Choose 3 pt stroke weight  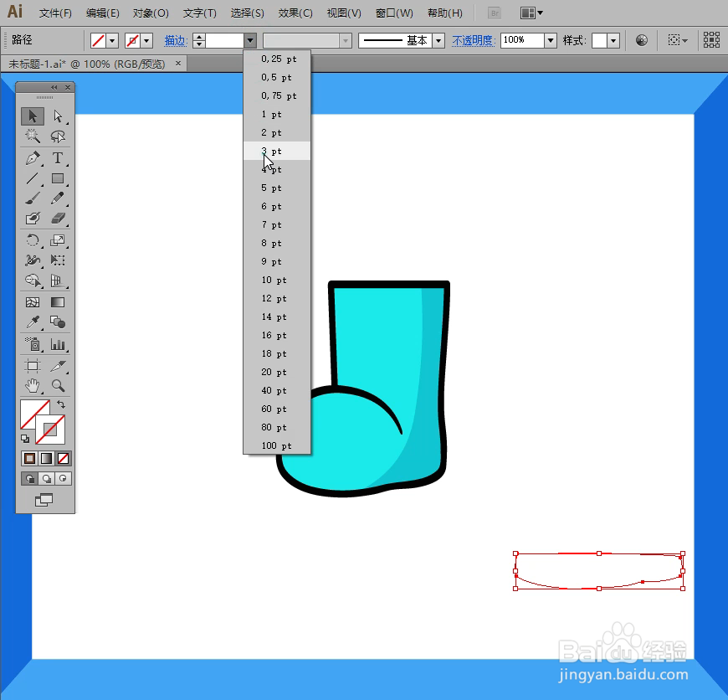pyautogui.click(x=277, y=151)
